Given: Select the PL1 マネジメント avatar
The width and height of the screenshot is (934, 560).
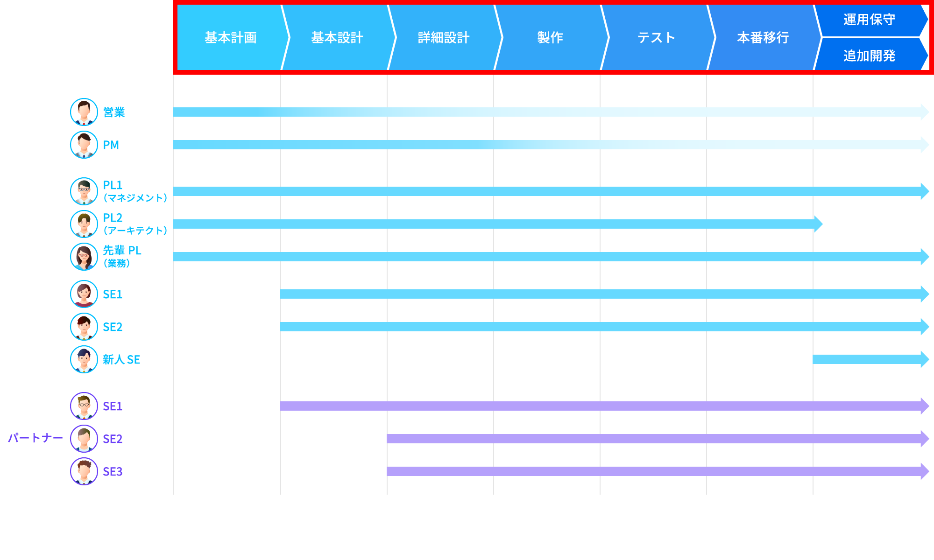Looking at the screenshot, I should point(84,191).
